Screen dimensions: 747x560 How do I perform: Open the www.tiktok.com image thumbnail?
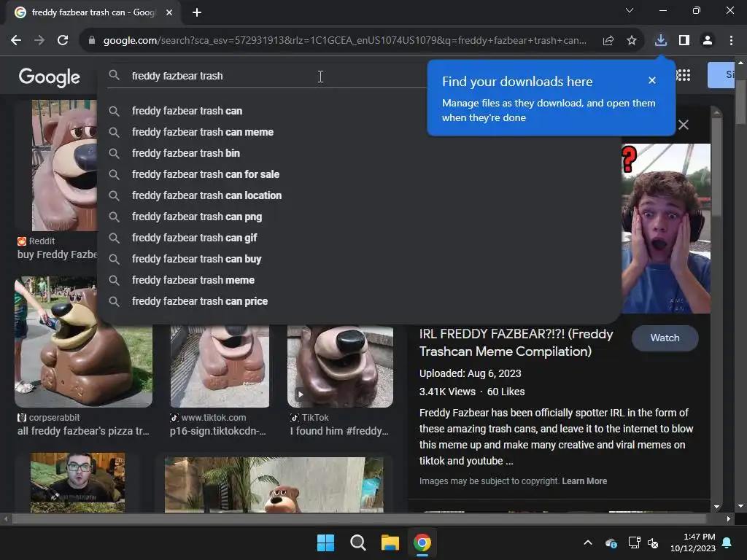(220, 366)
